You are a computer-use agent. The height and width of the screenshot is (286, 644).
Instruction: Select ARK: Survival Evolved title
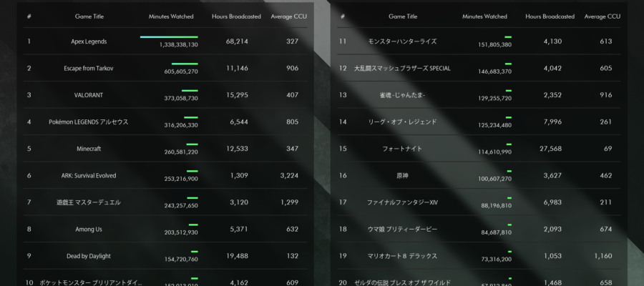point(89,176)
